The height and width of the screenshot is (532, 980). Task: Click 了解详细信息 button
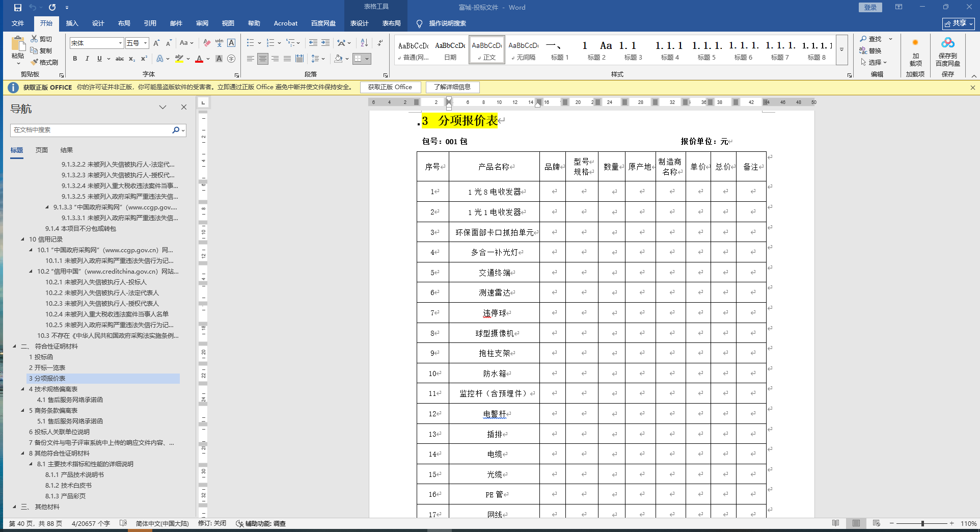point(452,87)
